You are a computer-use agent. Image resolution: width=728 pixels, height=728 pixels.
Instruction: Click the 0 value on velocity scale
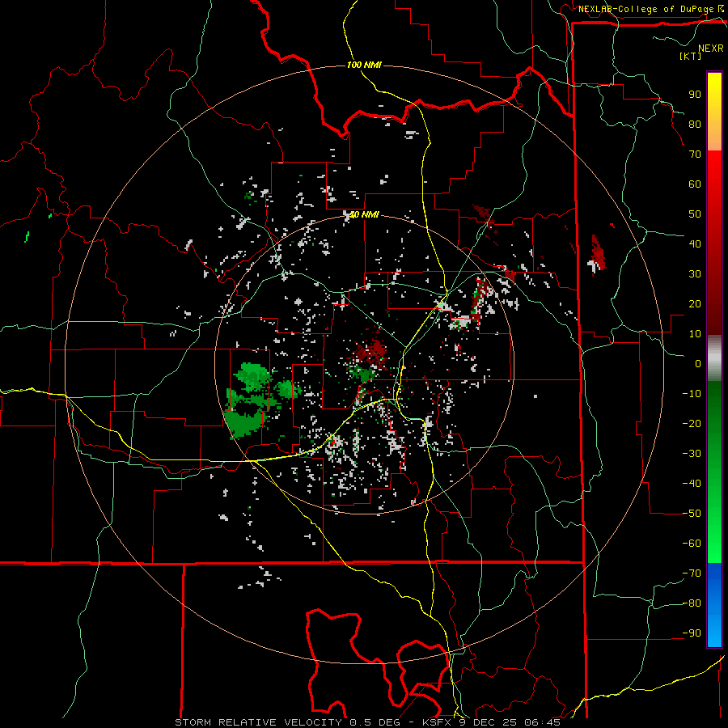coord(698,363)
